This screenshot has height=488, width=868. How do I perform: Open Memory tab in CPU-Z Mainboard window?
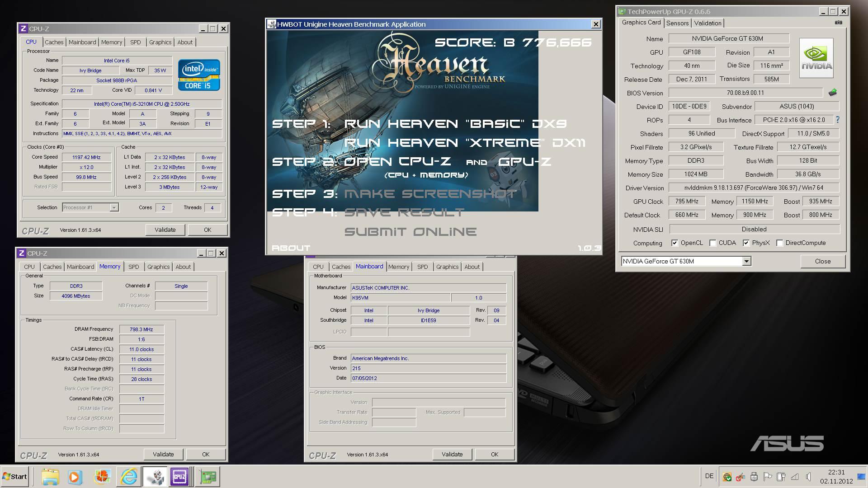398,267
